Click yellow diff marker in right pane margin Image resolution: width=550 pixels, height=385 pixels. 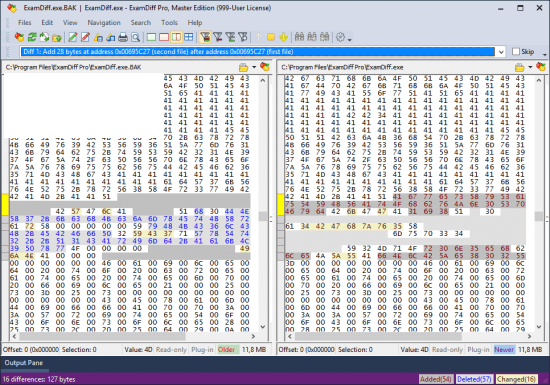[280, 204]
